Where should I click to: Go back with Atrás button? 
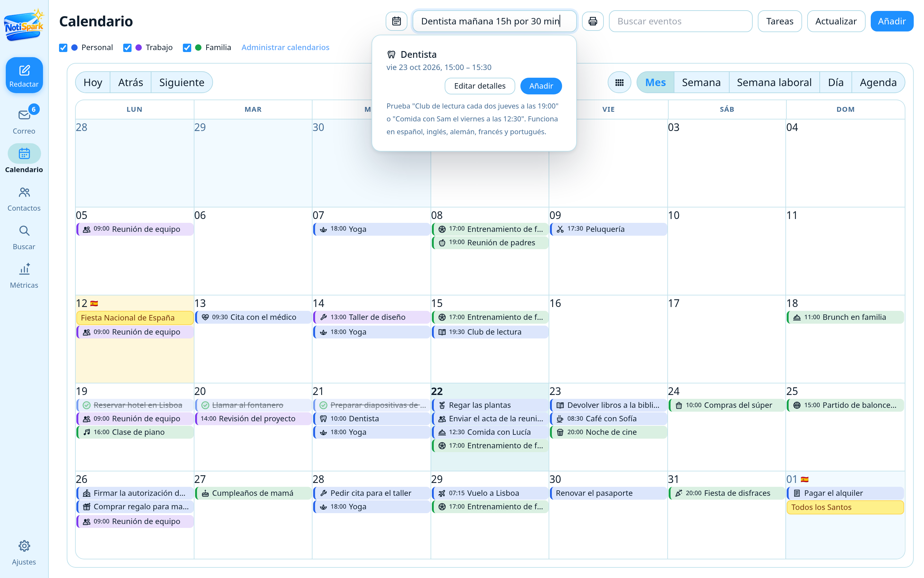(x=131, y=82)
